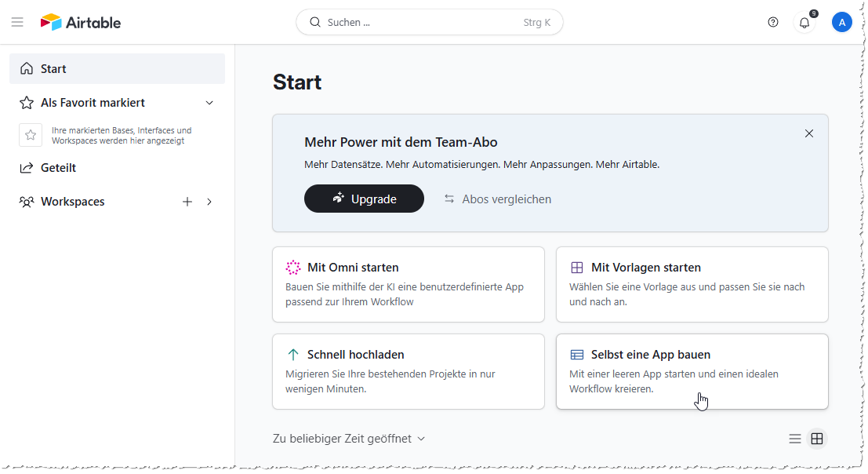The width and height of the screenshot is (868, 474).
Task: Expand the Workspaces section chevron
Action: tap(209, 202)
